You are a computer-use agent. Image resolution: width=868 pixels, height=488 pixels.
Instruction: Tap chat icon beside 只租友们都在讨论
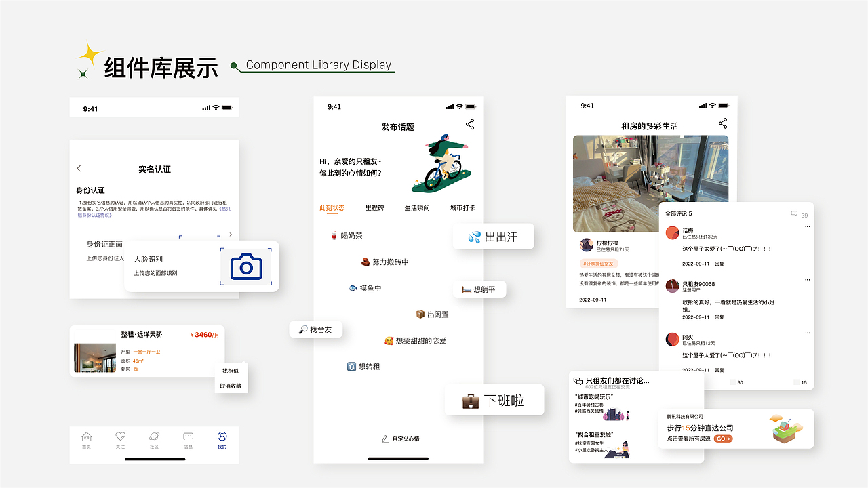pos(578,381)
